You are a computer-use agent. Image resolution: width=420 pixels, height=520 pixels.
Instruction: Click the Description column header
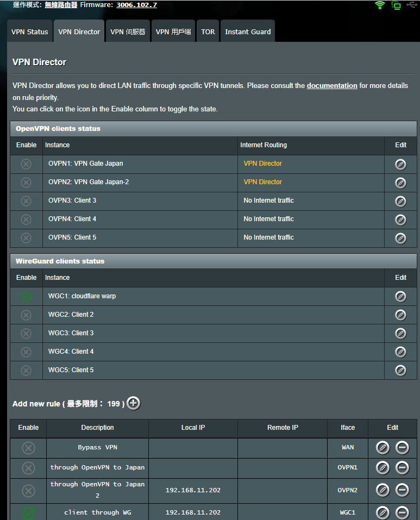point(97,428)
